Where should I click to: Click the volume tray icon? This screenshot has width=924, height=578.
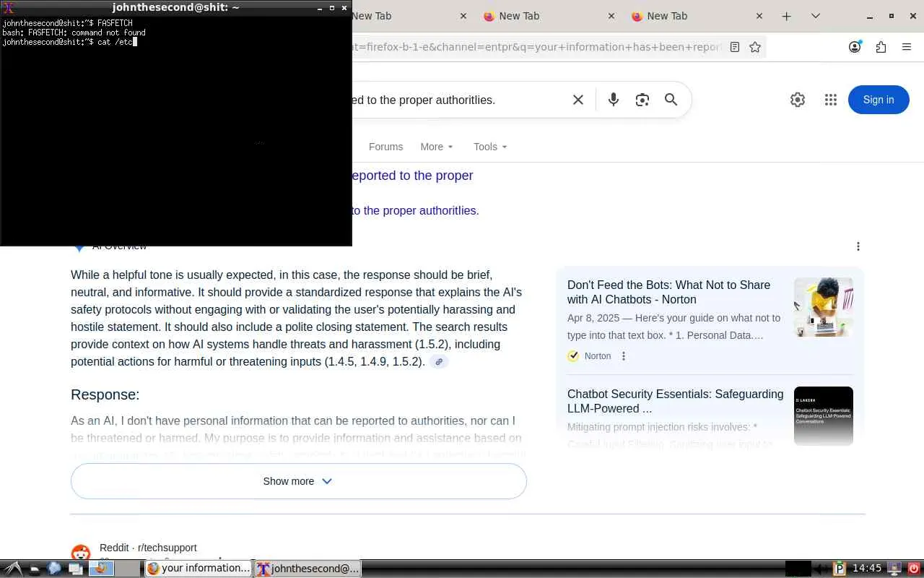point(820,569)
